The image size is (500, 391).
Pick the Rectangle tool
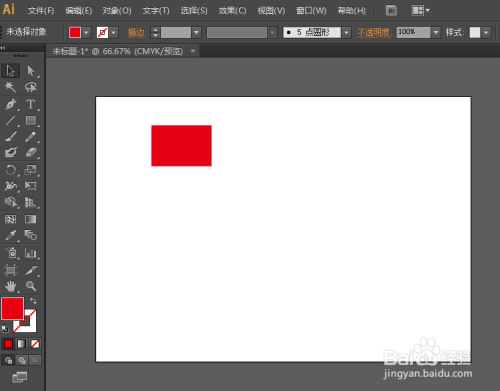tap(31, 120)
